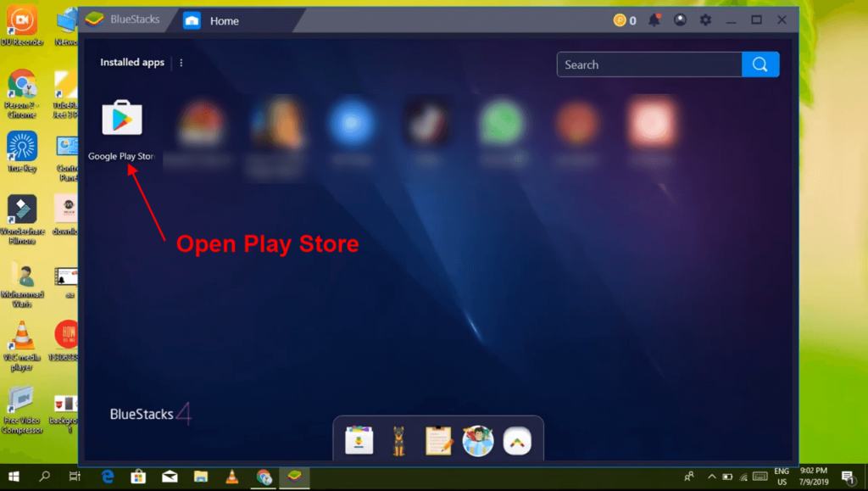This screenshot has height=491, width=868.
Task: Open Task View in the taskbar
Action: coord(75,477)
